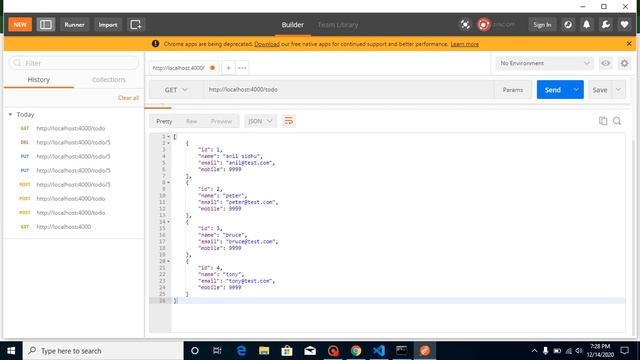
Task: Collapse JSON object at line 14
Action: coord(168,222)
